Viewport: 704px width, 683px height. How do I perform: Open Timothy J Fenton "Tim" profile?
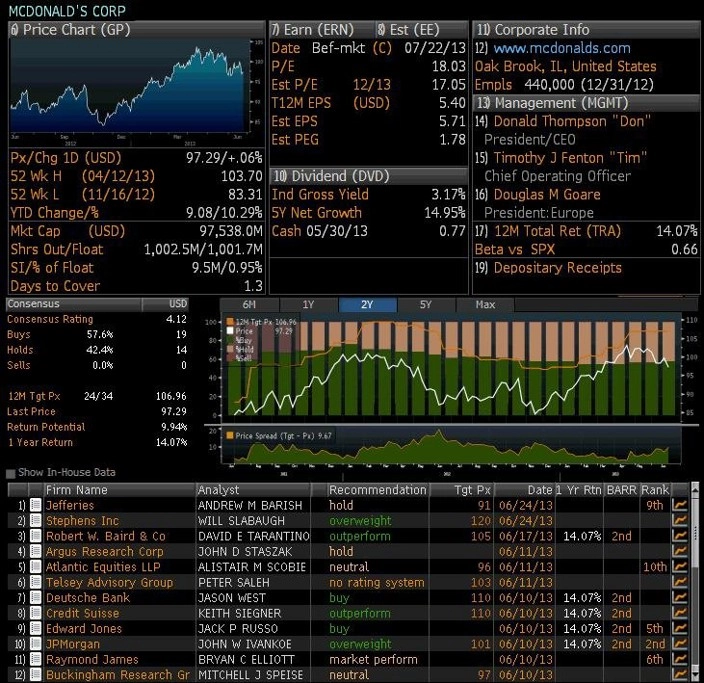click(x=570, y=158)
